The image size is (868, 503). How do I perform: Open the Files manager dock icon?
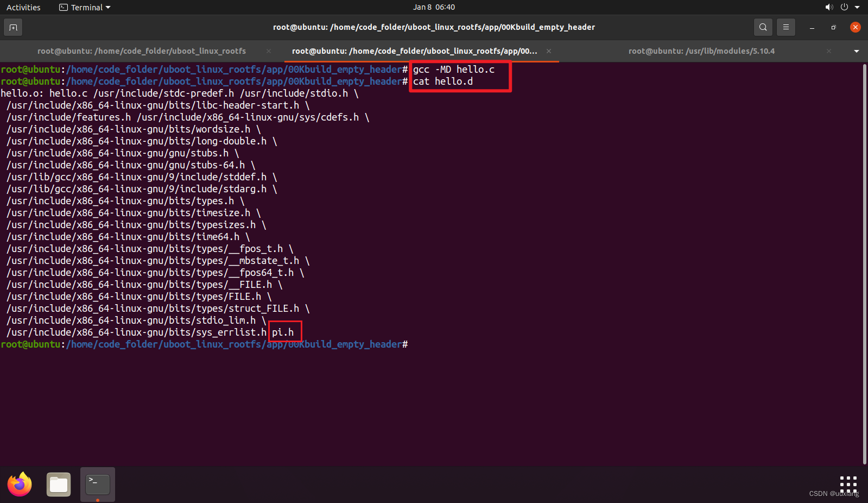(59, 485)
